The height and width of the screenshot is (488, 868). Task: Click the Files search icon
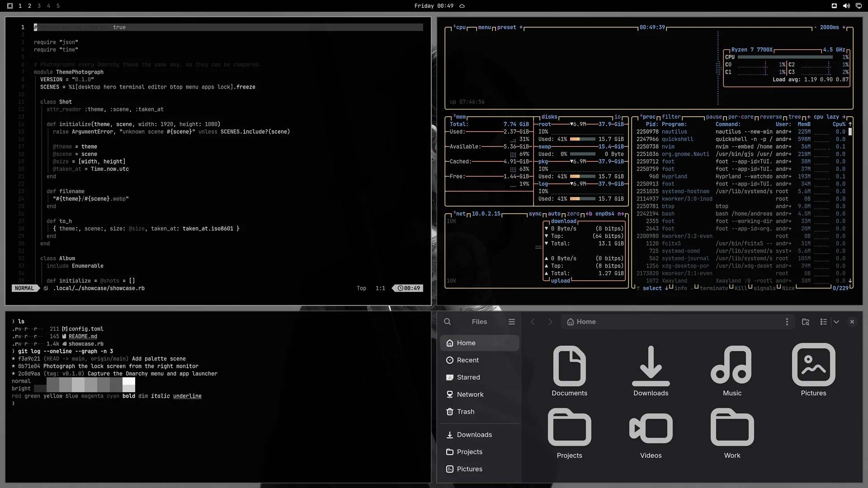[x=447, y=322]
